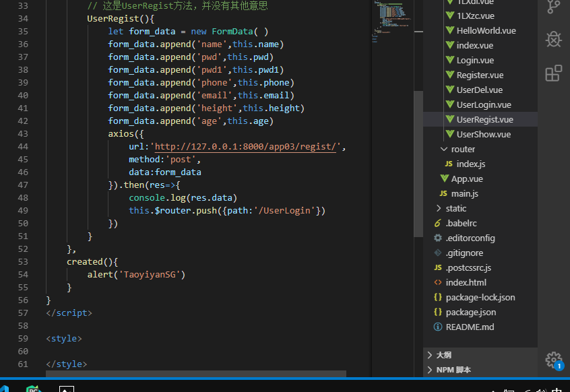This screenshot has width=570, height=392.
Task: Click braces icon beside package.json
Action: [x=438, y=312]
